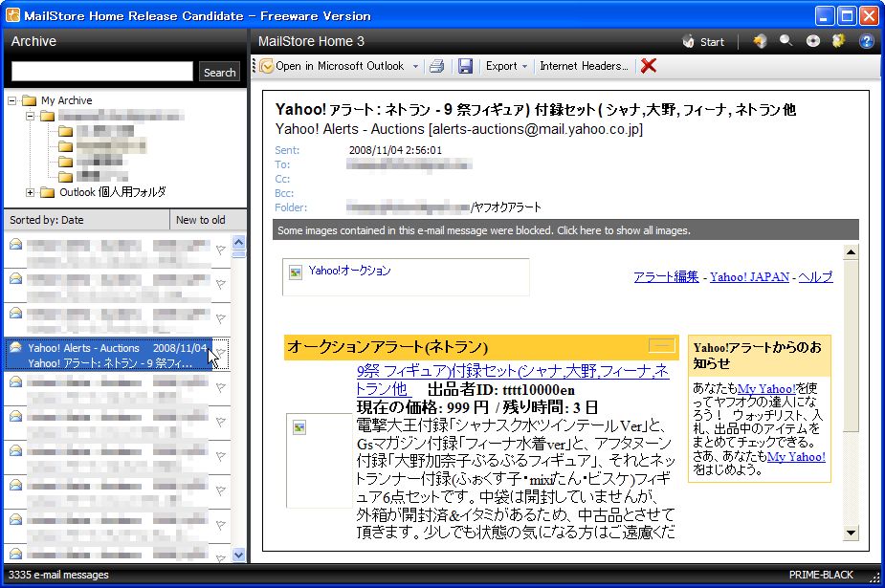
Task: Click the 現在の価格: 999 円 text
Action: tap(422, 407)
